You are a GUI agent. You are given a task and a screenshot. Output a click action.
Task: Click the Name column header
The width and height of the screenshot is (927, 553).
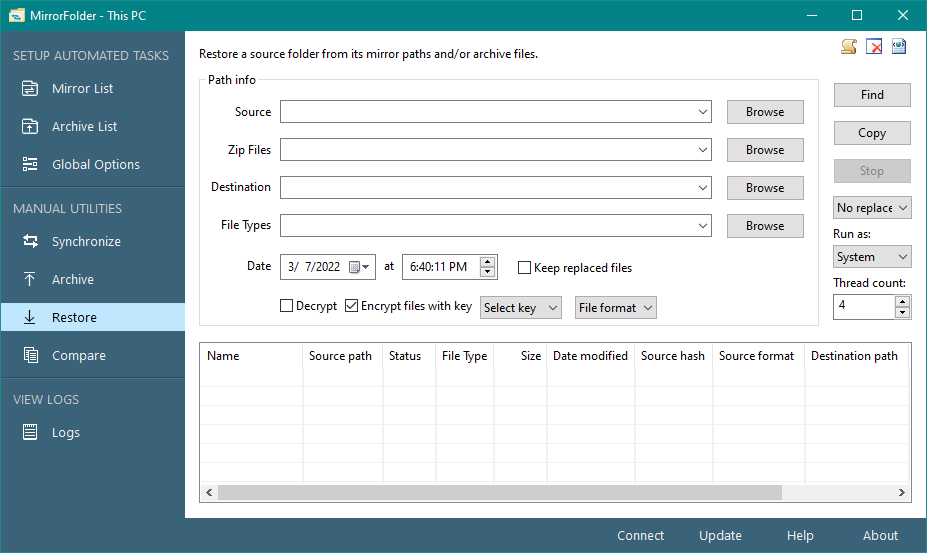coord(251,355)
